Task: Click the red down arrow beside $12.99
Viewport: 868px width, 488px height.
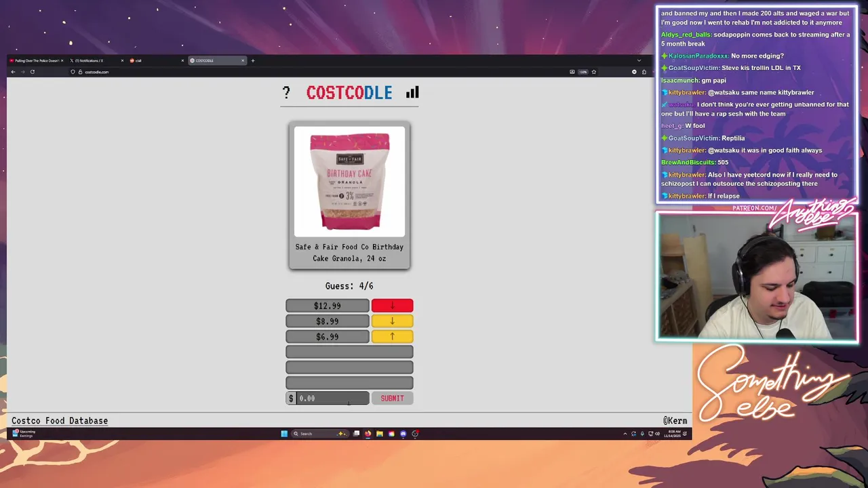Action: point(392,306)
